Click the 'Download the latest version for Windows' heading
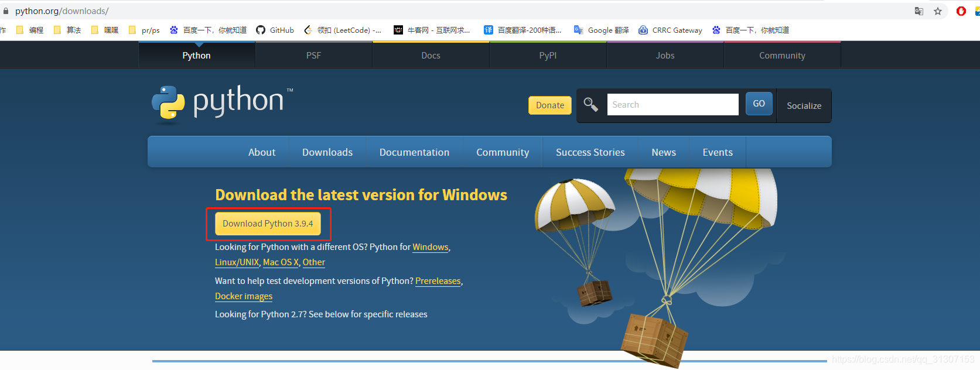980x370 pixels. 361,195
